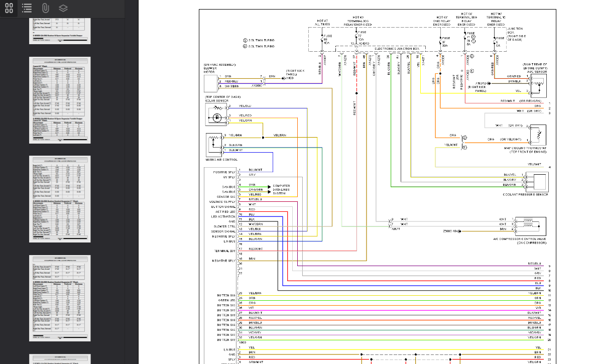Click the 'FUSE 88 40A' fuse label
593x364 pixels.
click(327, 39)
